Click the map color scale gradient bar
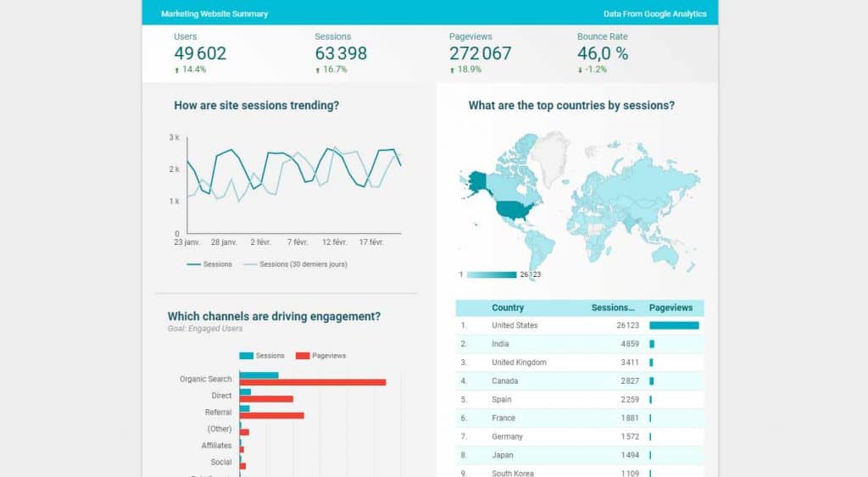Screen dimensions: 868x477 (x=492, y=275)
